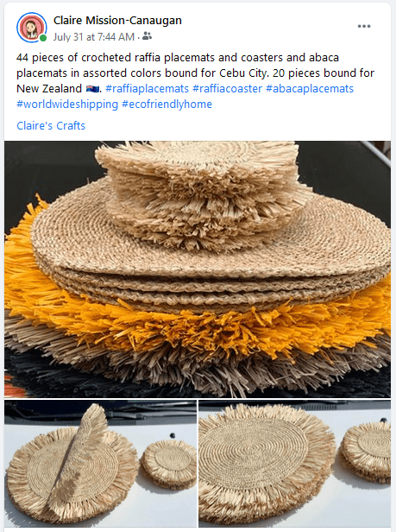Visit the Claire's Crafts page link
This screenshot has width=396, height=532.
coord(51,125)
